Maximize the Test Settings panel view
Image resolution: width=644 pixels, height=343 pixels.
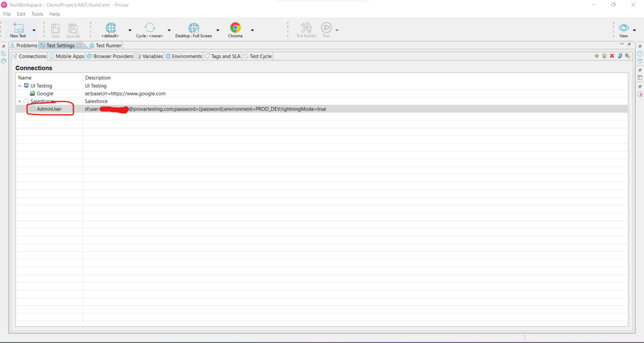[629, 44]
